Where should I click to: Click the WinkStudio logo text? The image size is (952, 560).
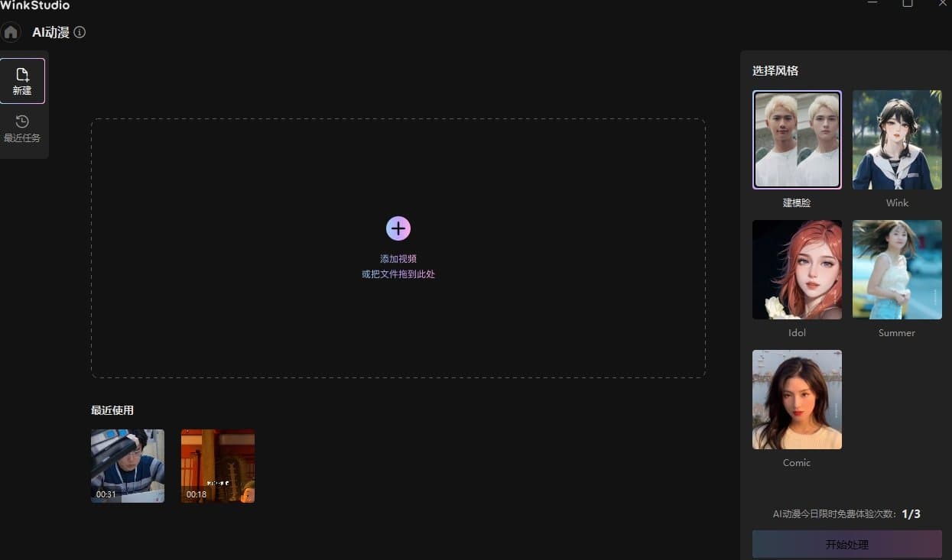point(35,5)
